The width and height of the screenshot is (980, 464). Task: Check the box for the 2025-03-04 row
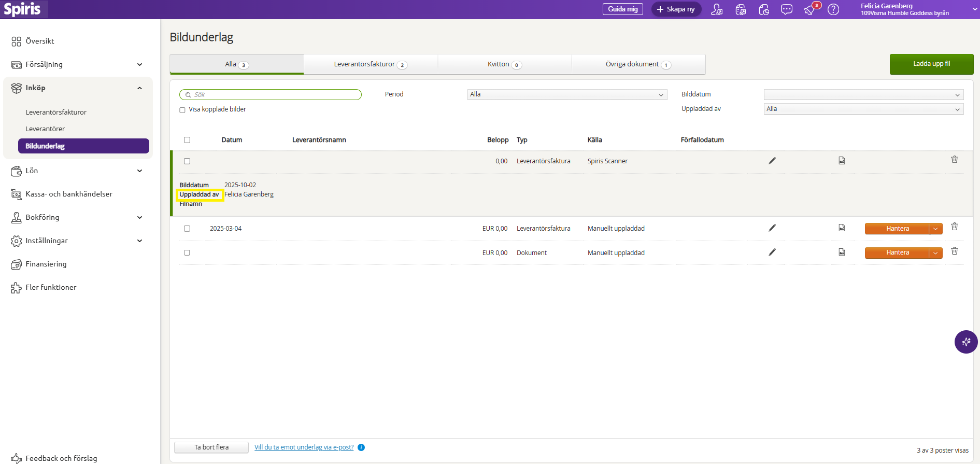(187, 229)
